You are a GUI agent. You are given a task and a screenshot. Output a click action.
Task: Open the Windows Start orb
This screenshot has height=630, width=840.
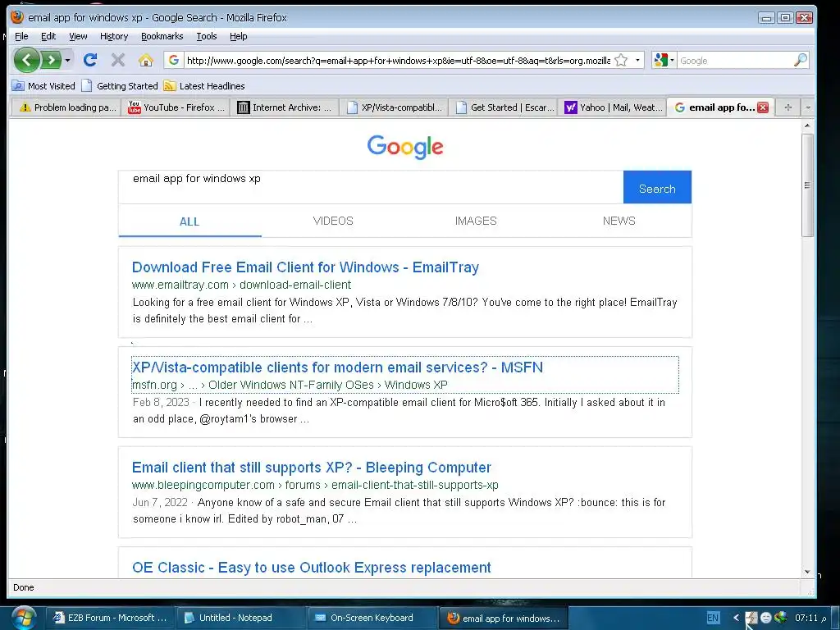22,617
